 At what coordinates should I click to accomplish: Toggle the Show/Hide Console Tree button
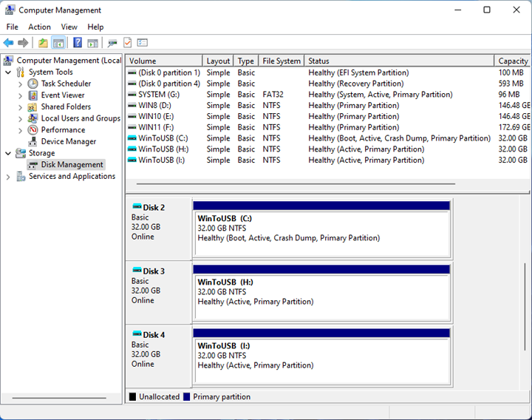click(x=58, y=43)
